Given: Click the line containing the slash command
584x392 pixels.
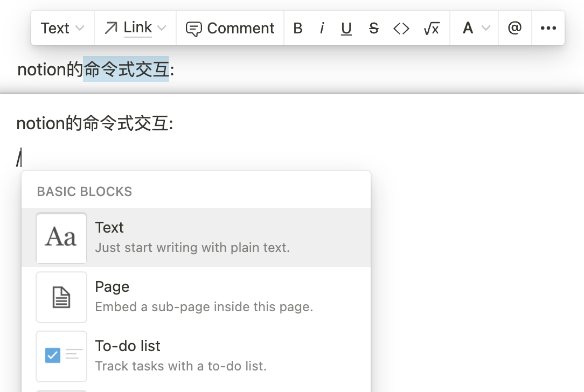Looking at the screenshot, I should tap(19, 157).
